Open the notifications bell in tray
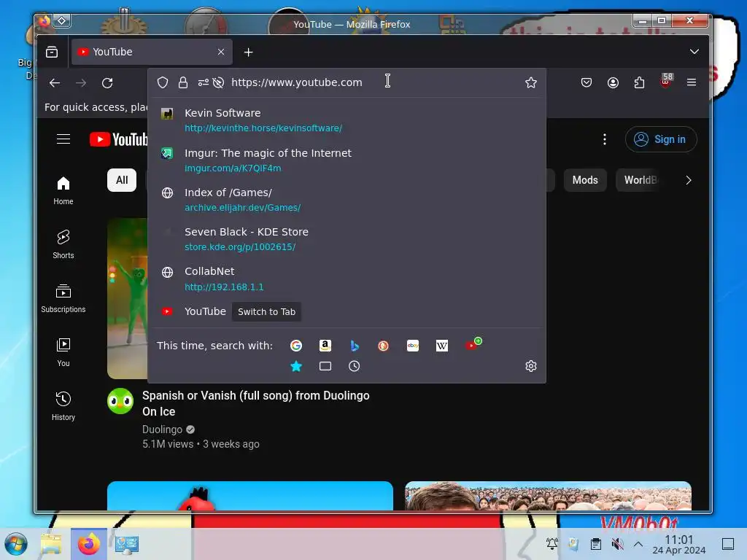 point(552,544)
